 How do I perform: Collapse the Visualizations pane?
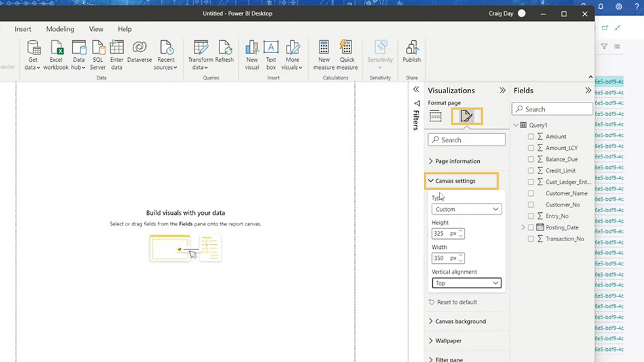(502, 90)
